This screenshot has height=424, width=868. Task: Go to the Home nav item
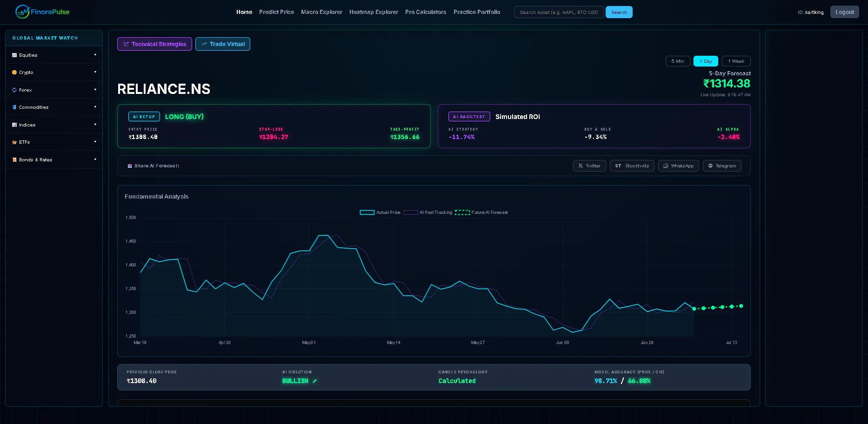click(244, 12)
